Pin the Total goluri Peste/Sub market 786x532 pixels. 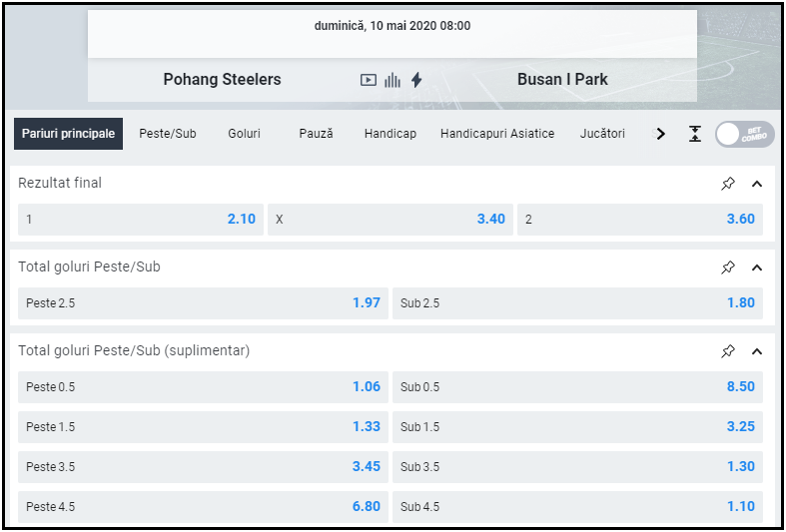point(728,267)
